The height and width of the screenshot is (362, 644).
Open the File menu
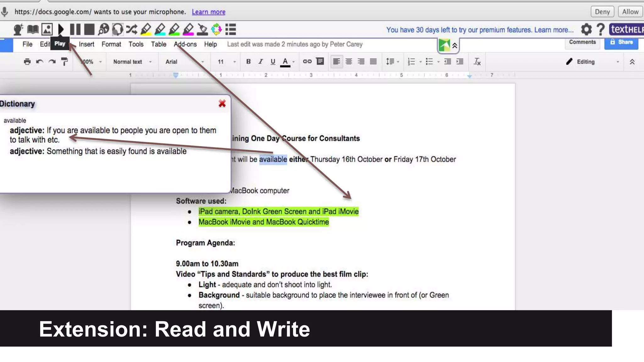click(27, 44)
